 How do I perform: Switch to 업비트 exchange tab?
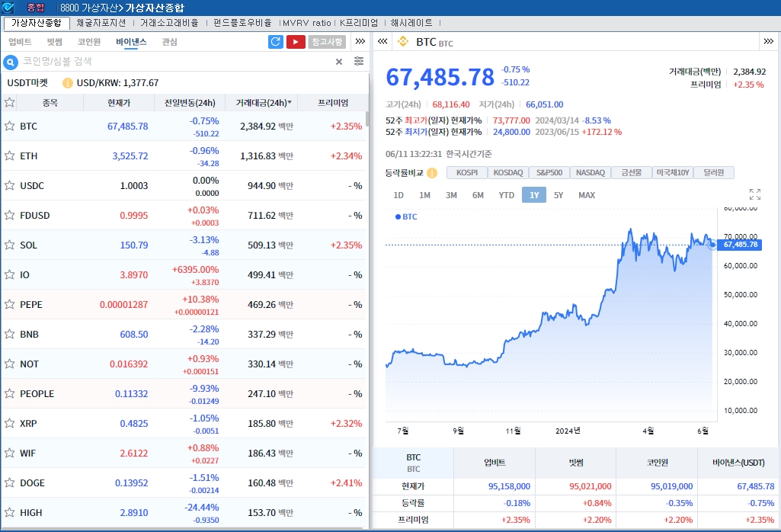[20, 42]
